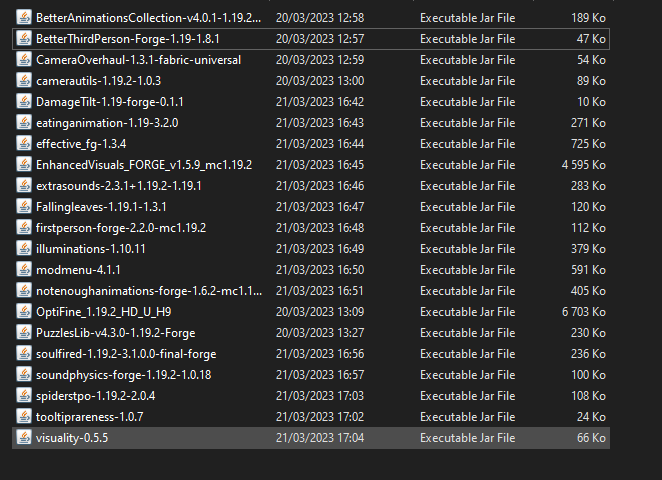This screenshot has height=480, width=662.
Task: Click the jar icon of modmenu-4.1.1
Action: 24,269
